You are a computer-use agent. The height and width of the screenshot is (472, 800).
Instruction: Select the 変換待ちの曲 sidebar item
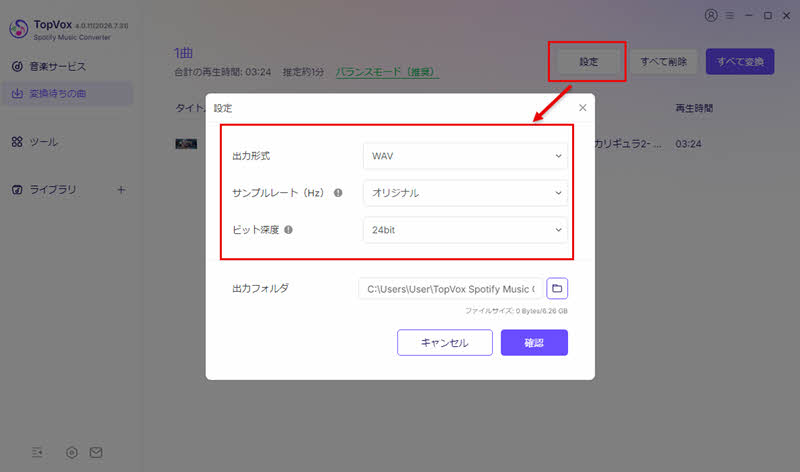pos(66,93)
